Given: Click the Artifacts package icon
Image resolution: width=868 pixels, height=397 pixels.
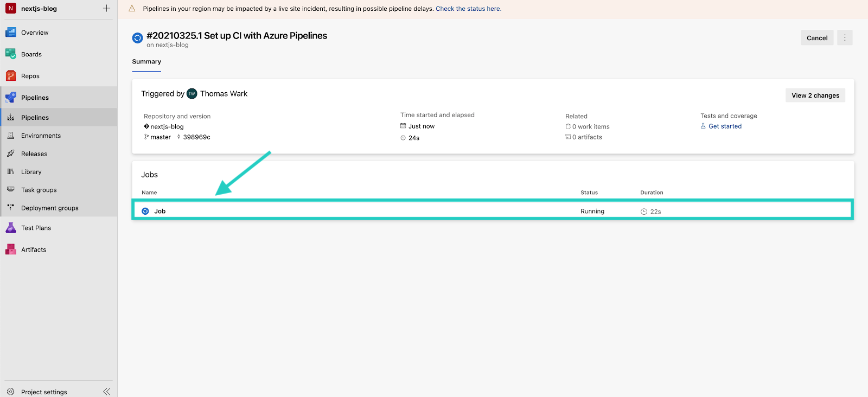Looking at the screenshot, I should click(11, 249).
